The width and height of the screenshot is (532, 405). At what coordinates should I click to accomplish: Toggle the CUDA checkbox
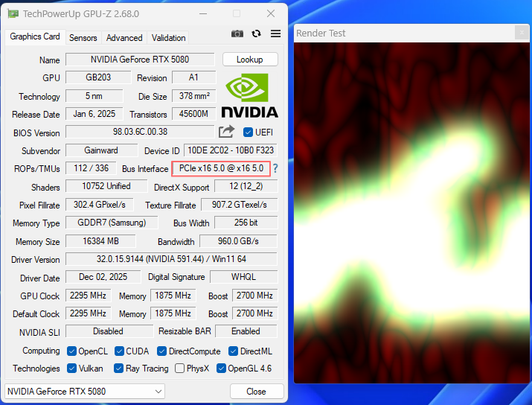(x=119, y=351)
